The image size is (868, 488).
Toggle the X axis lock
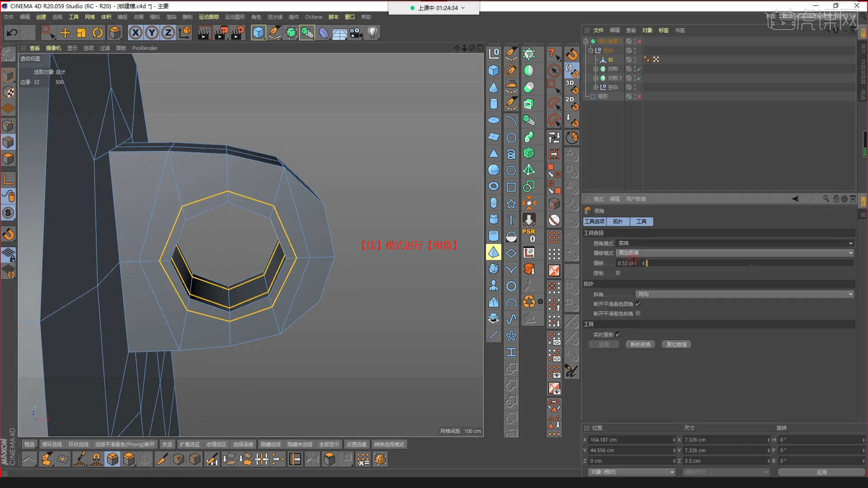(136, 33)
